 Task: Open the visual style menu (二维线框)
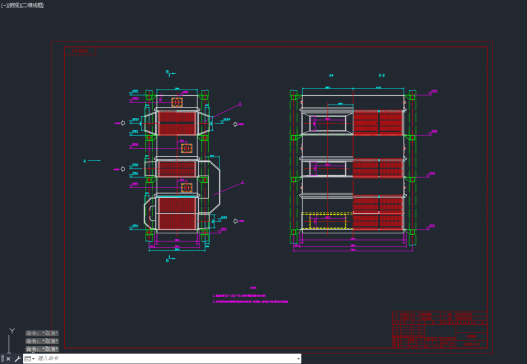tap(33, 5)
